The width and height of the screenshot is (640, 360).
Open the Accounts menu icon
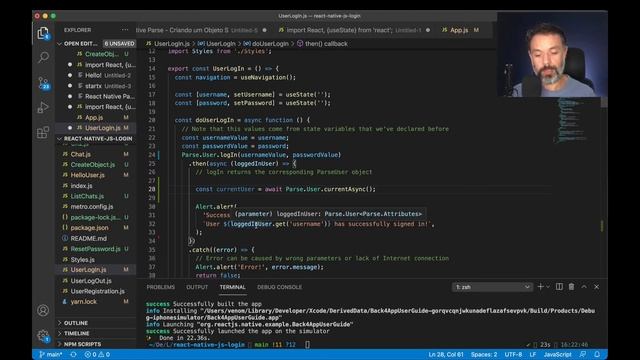pos(43,311)
